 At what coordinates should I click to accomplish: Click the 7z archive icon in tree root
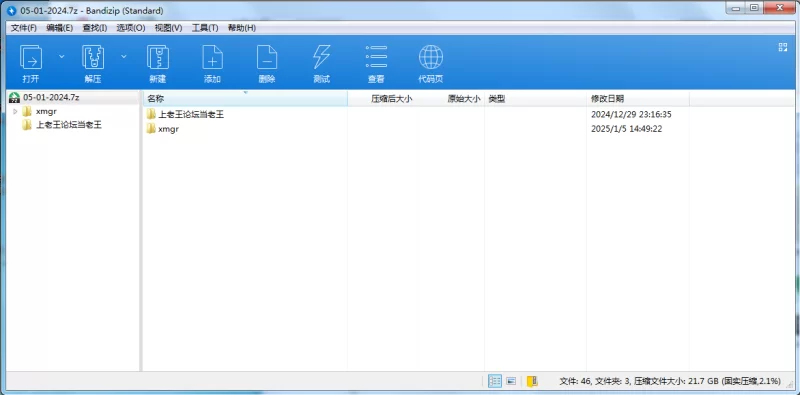(14, 97)
